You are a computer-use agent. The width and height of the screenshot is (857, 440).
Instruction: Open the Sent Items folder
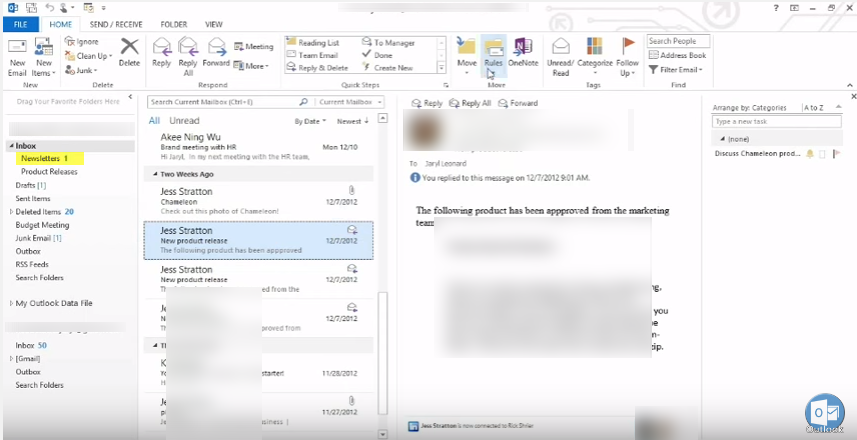33,198
